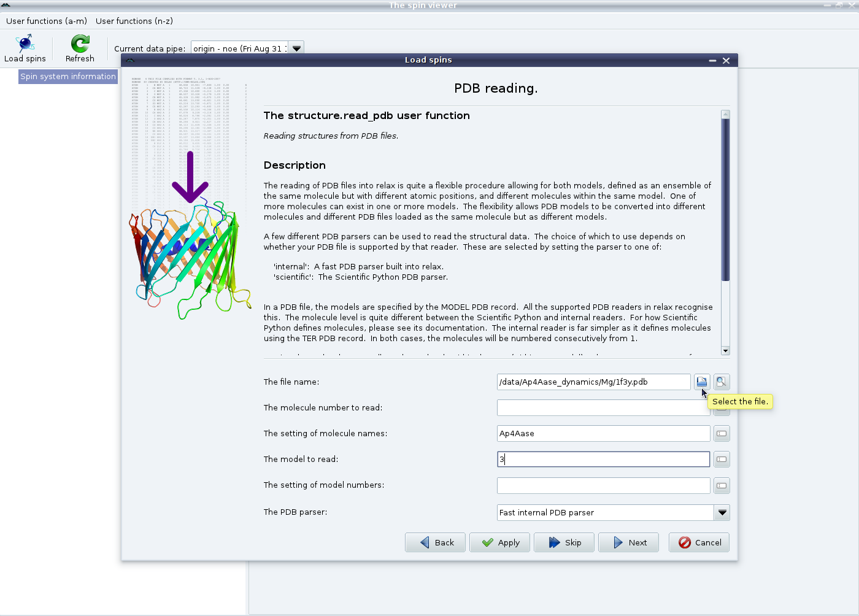Click the molecule number to read field

pyautogui.click(x=603, y=408)
